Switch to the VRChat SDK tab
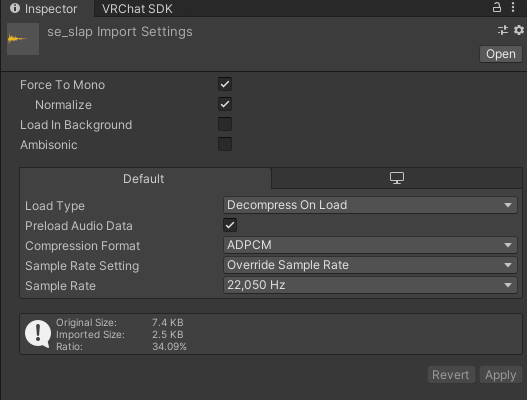The width and height of the screenshot is (527, 400). [x=137, y=9]
